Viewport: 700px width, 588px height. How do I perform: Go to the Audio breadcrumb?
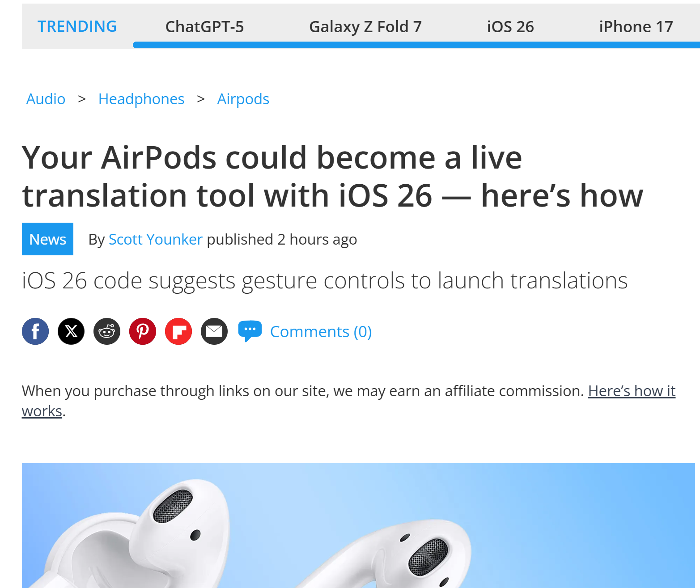(46, 99)
